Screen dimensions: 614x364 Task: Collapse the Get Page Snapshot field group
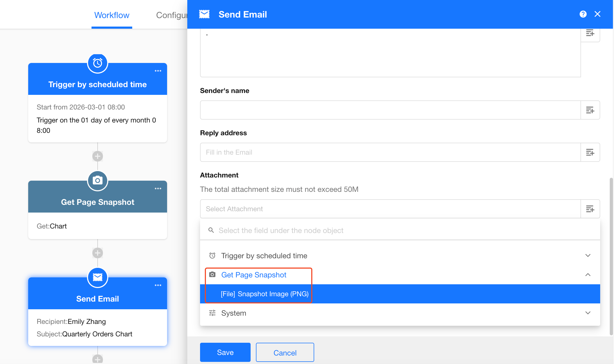[x=588, y=275]
